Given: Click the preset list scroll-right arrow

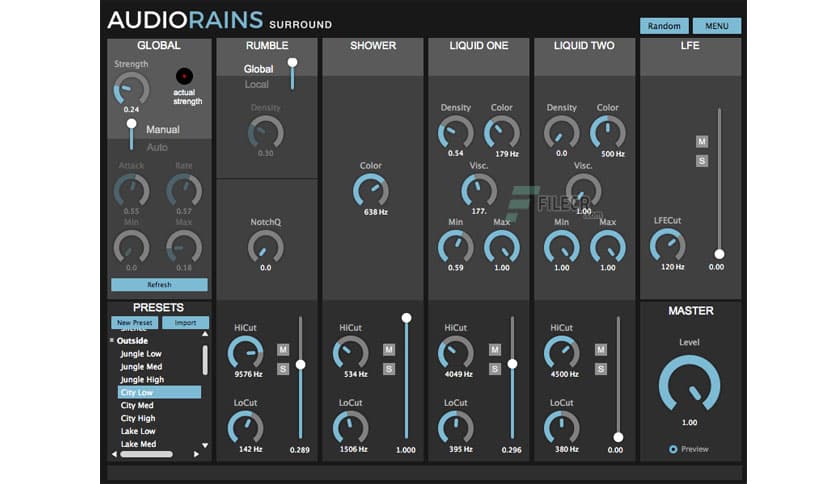Looking at the screenshot, I should point(196,454).
